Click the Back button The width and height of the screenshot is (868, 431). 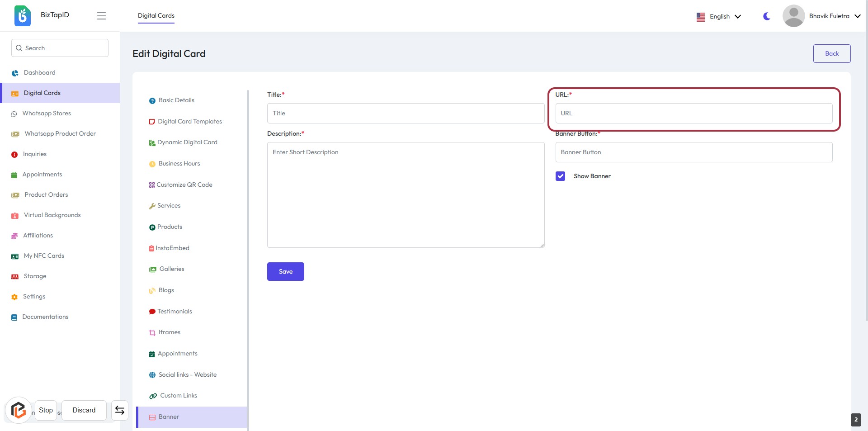pos(831,53)
